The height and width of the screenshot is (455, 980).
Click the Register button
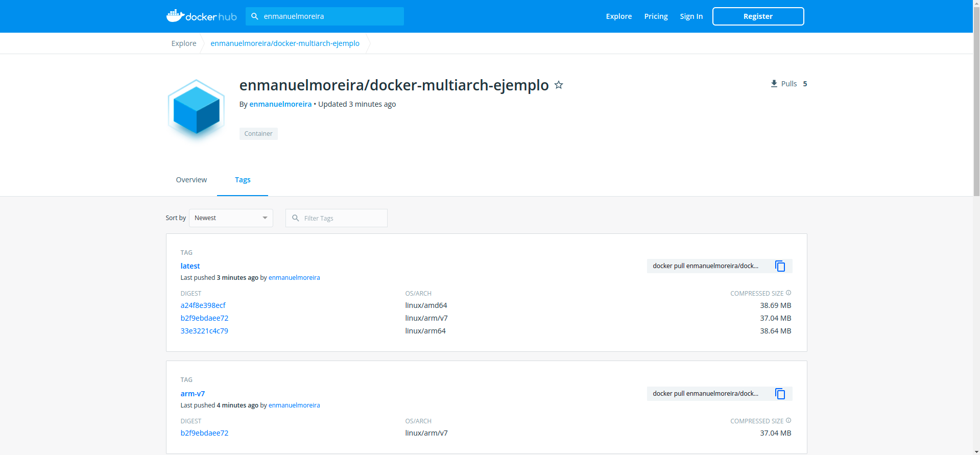pyautogui.click(x=758, y=16)
